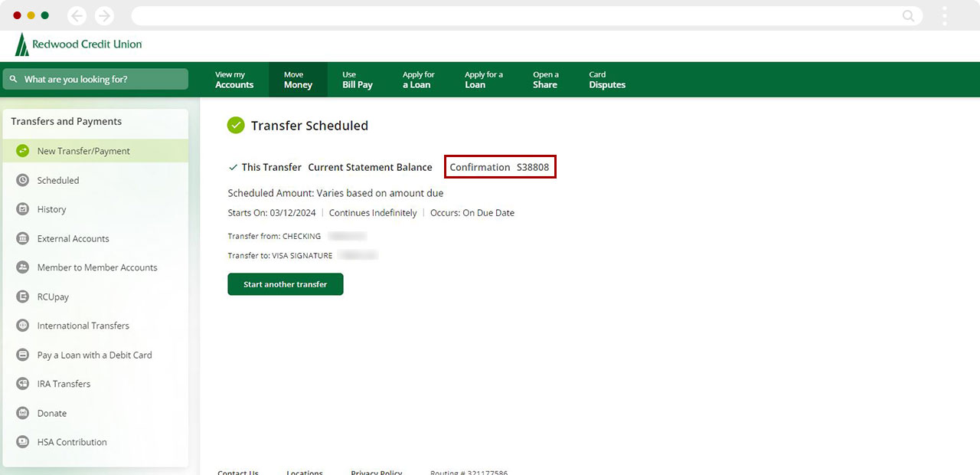Click the New Transfer/Payment arrows icon

(x=22, y=151)
